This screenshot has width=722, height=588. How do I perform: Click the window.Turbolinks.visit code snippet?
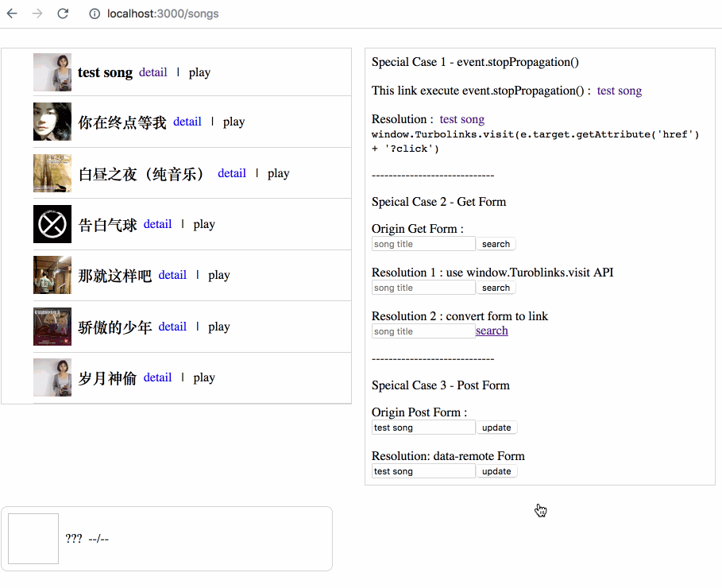point(535,141)
